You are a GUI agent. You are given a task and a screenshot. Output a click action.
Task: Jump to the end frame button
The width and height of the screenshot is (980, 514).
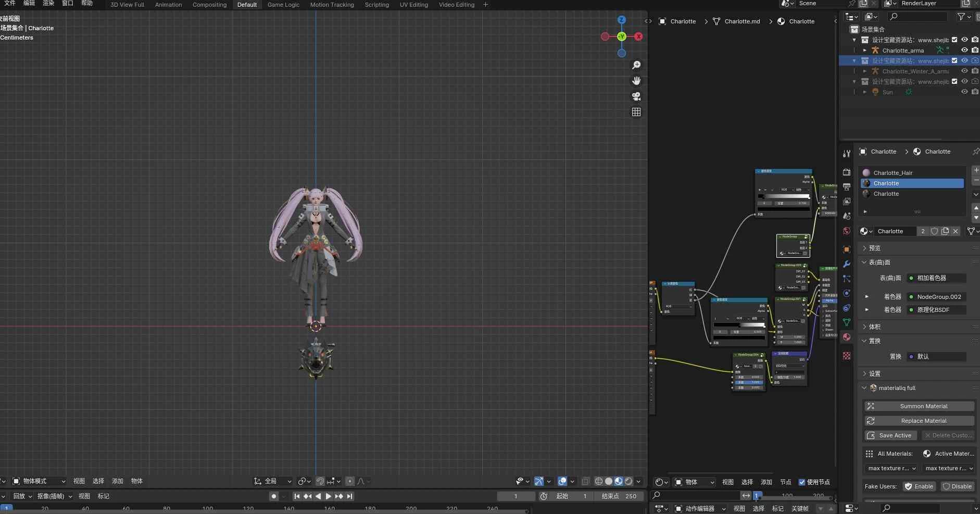[x=350, y=496]
